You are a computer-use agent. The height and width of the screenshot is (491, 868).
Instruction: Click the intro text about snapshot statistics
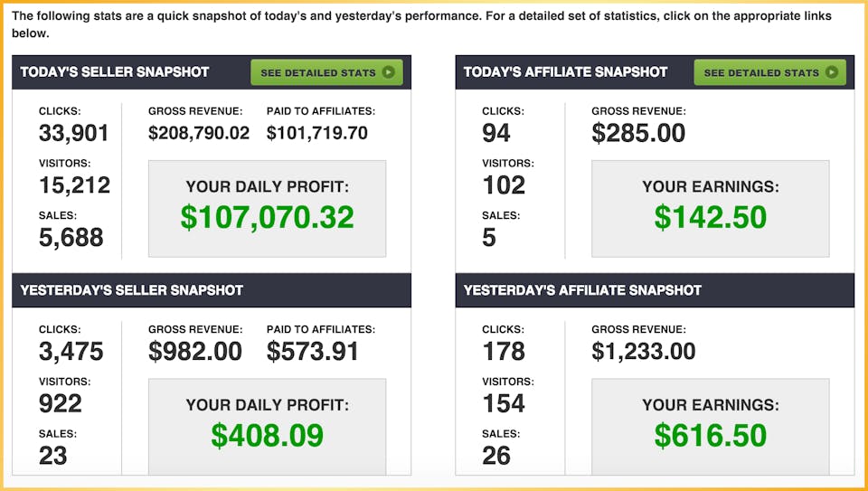[421, 24]
